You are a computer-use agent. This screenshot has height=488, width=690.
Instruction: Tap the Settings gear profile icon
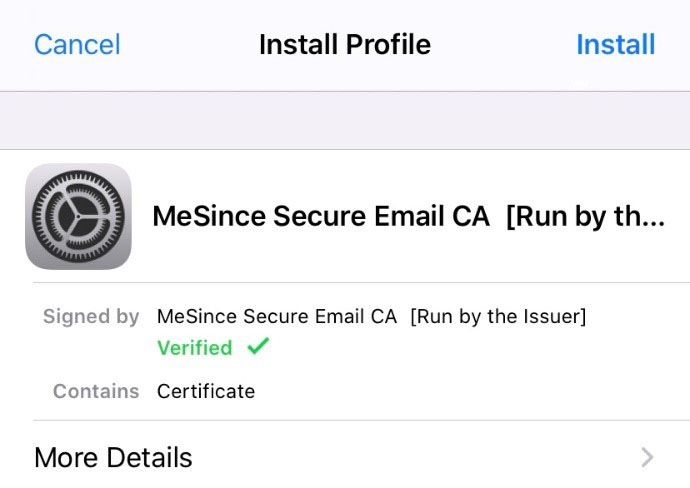(78, 216)
